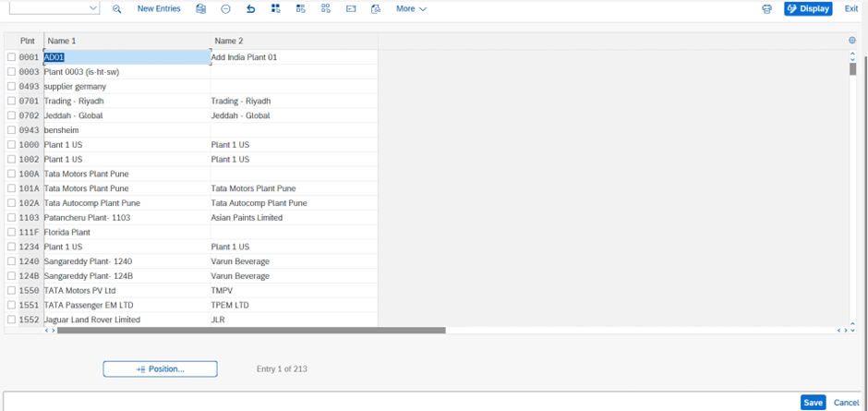Click the Name 2 column header
The image size is (868, 411).
pyautogui.click(x=295, y=41)
